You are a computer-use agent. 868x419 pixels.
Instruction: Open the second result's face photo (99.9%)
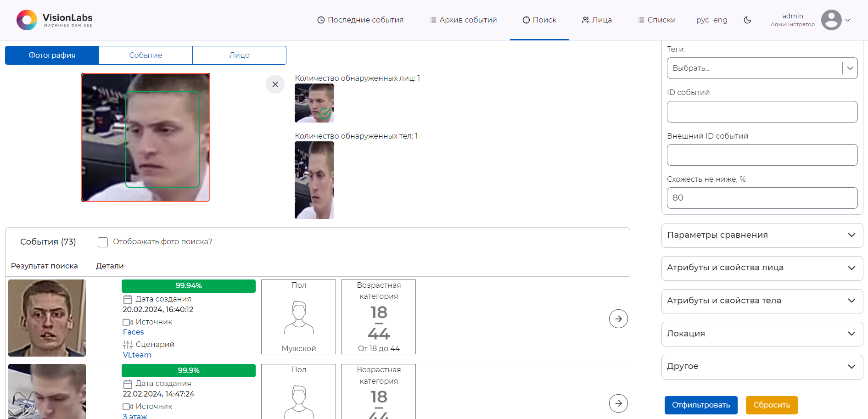[x=47, y=391]
